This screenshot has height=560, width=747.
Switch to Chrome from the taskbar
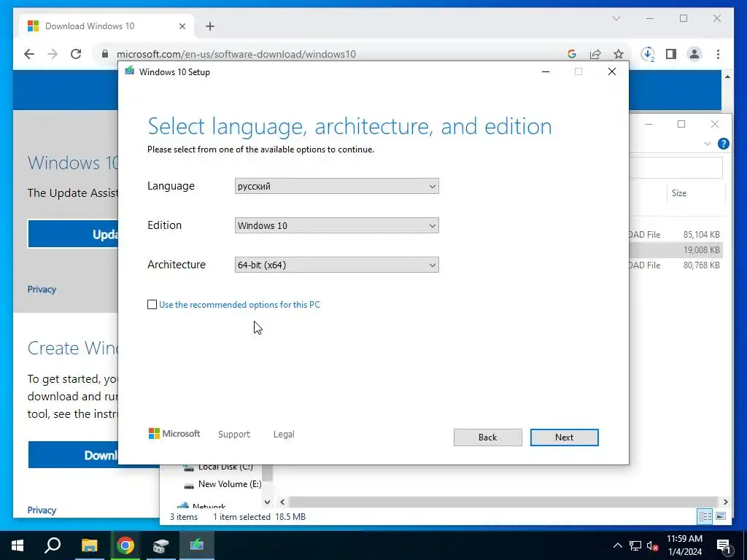tap(125, 545)
